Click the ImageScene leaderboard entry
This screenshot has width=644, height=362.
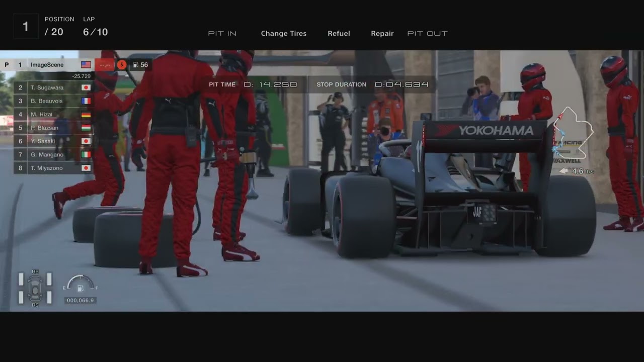pyautogui.click(x=47, y=65)
